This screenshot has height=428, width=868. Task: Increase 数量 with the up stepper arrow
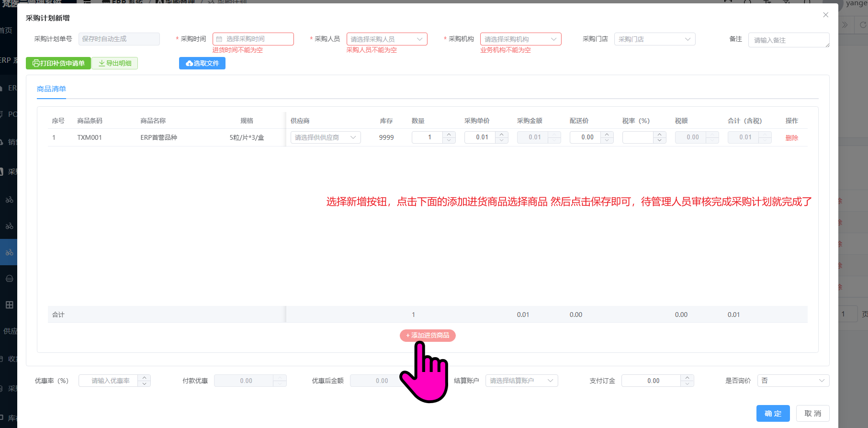coord(449,135)
